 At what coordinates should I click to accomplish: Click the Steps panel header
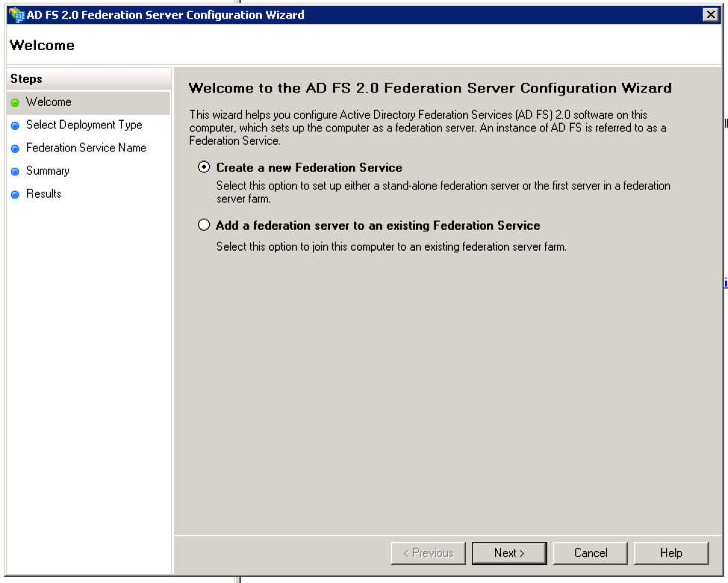tap(89, 79)
